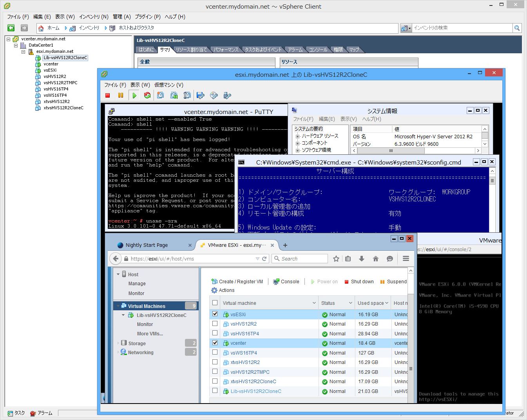Click the CD/DVD device connect icon
Viewport: 527px width, 420px height.
coord(214,95)
